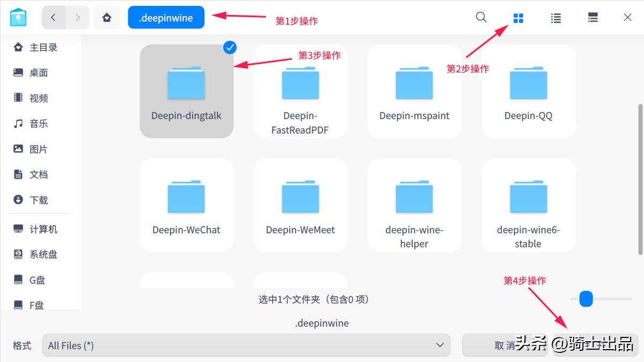Open the 桌面 sidebar entry
The width and height of the screenshot is (644, 362).
point(39,72)
